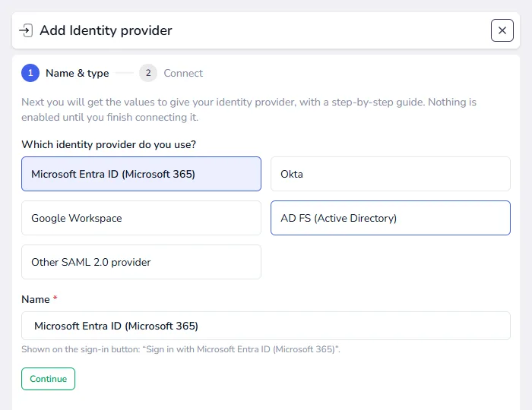
Task: Click the sign-in arrow icon beside title
Action: (26, 30)
